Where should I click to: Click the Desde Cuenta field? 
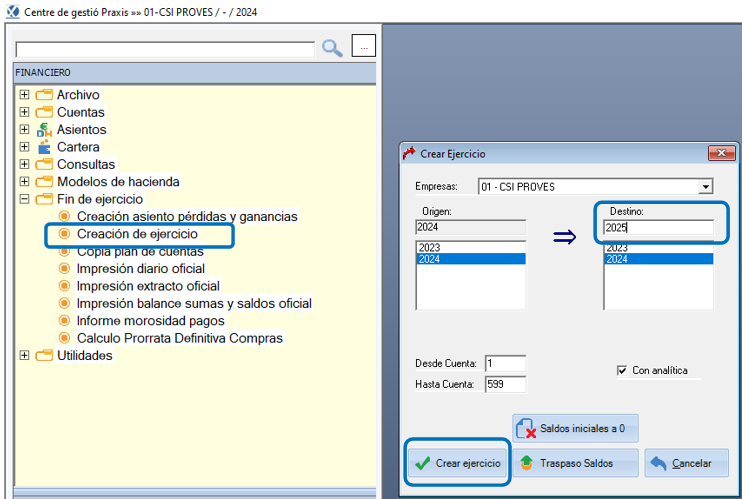(505, 364)
